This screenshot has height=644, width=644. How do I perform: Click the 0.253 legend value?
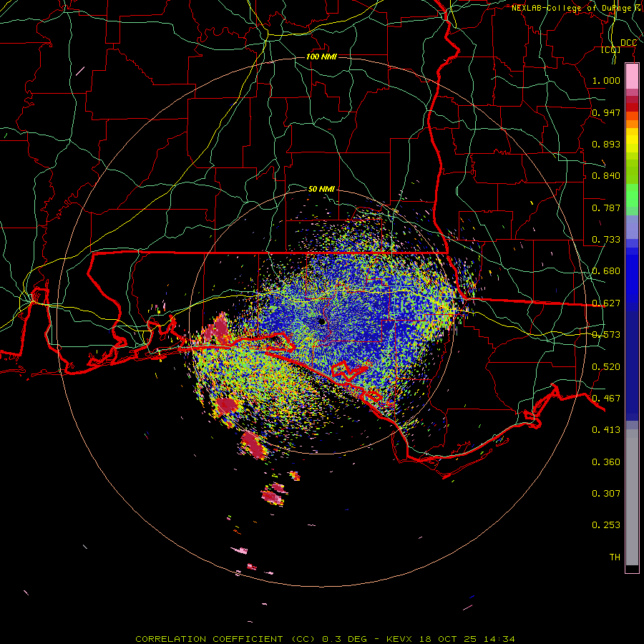coord(606,525)
